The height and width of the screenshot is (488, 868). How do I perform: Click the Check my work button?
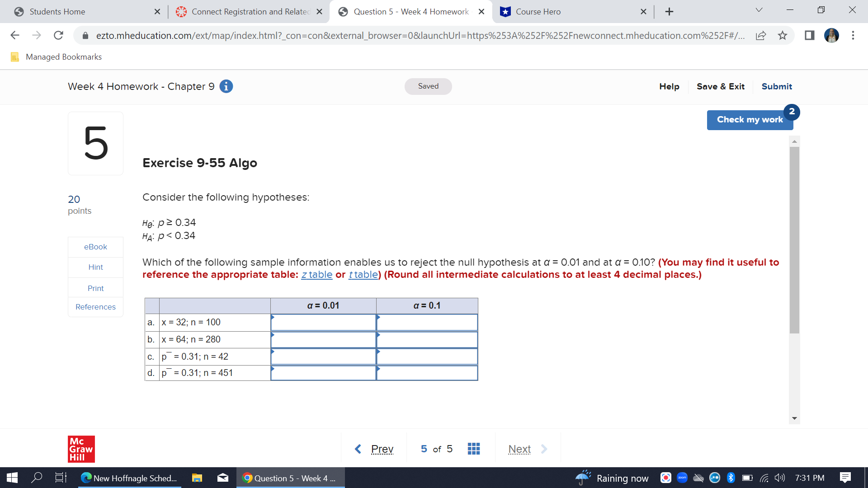[750, 119]
